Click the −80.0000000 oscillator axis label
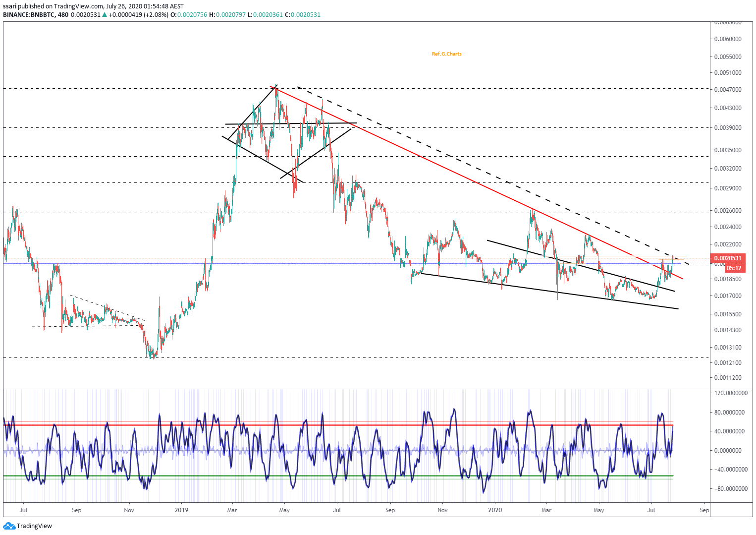Image resolution: width=756 pixels, height=535 pixels. coord(731,489)
